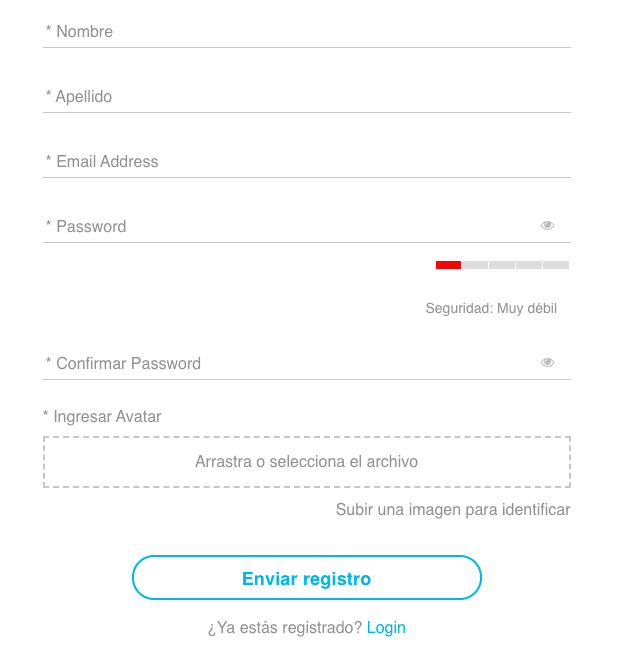Open the Login link
The height and width of the screenshot is (651, 628).
(x=386, y=628)
